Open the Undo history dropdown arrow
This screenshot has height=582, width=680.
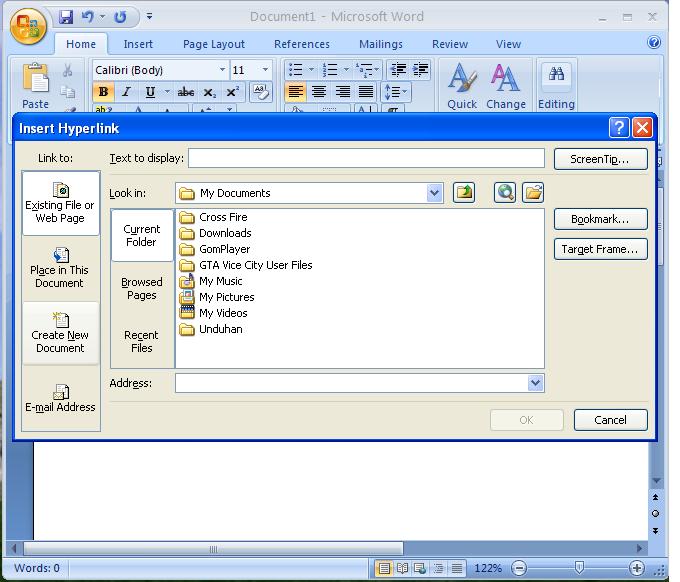(102, 17)
